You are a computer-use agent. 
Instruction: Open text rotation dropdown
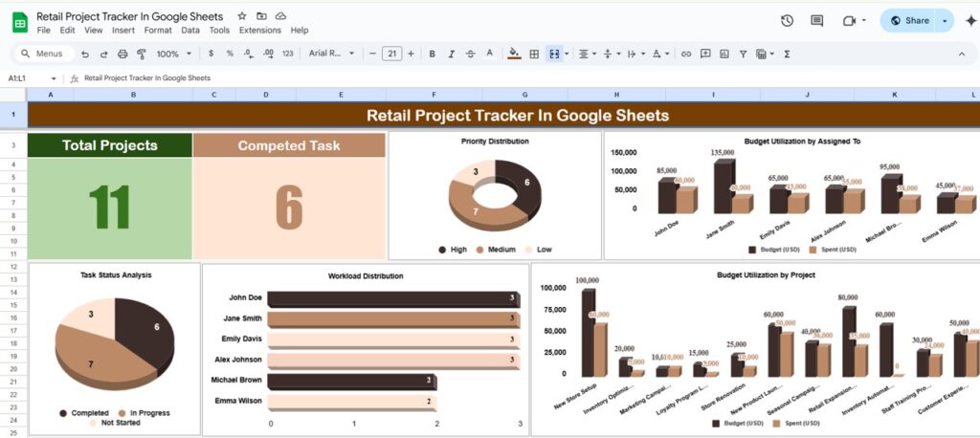[660, 55]
